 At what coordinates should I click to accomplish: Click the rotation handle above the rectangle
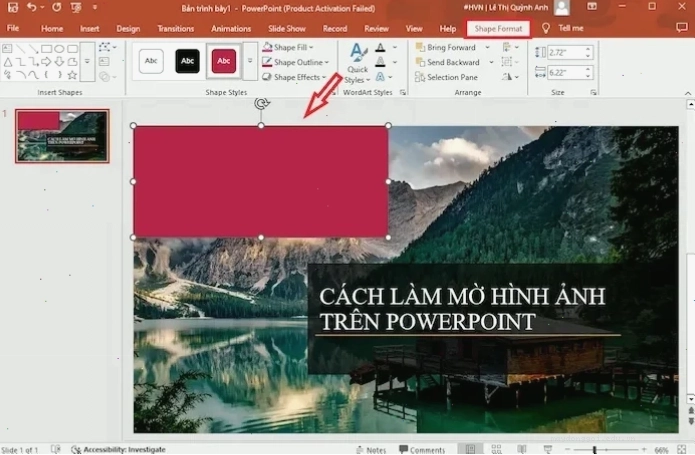point(261,104)
